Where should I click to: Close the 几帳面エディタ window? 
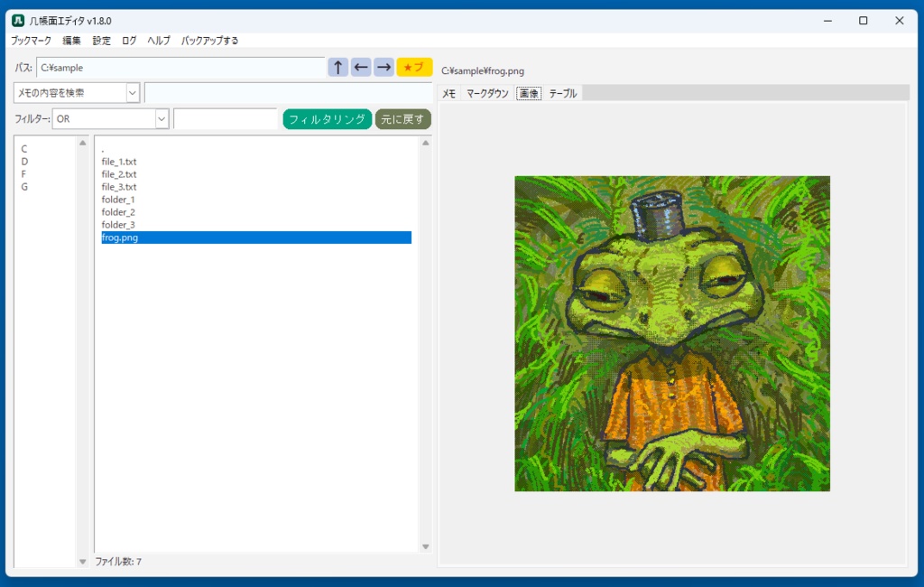900,21
